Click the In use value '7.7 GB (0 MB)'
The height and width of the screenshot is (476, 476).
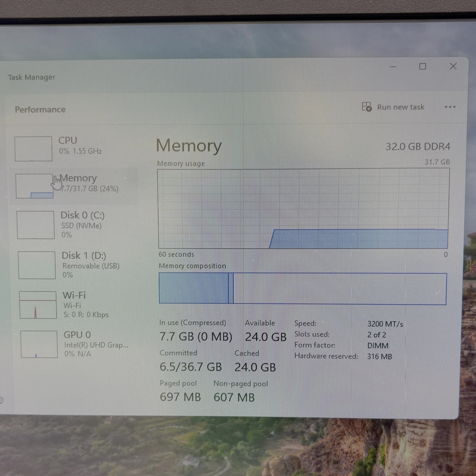(x=196, y=337)
